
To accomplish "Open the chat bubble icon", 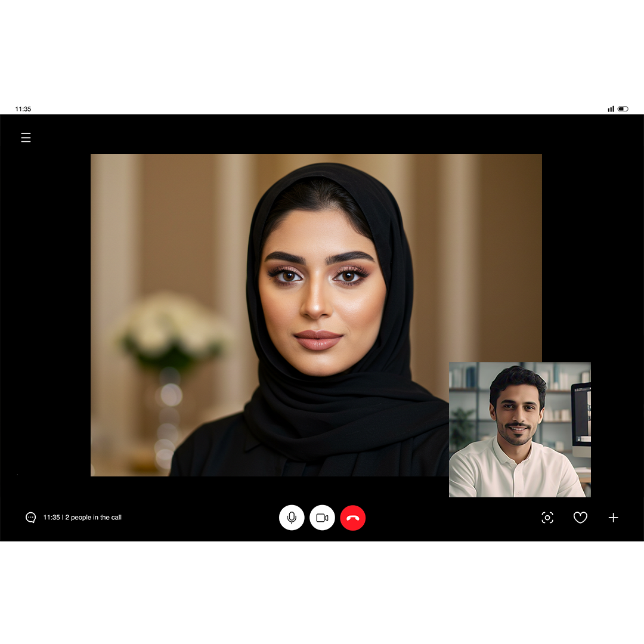I will (31, 518).
